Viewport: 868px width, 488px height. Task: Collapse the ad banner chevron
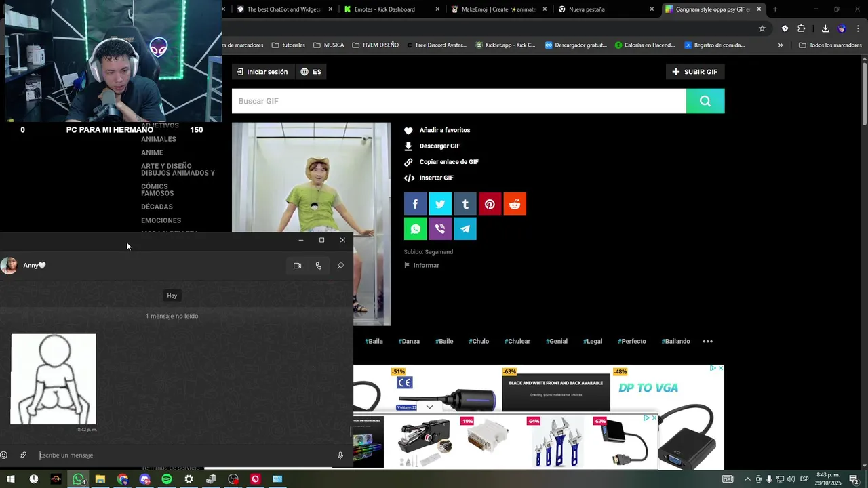click(429, 407)
